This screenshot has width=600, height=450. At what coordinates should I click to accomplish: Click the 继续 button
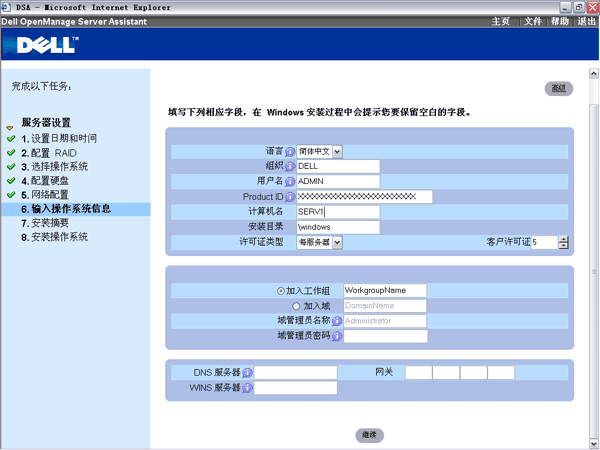[x=370, y=435]
